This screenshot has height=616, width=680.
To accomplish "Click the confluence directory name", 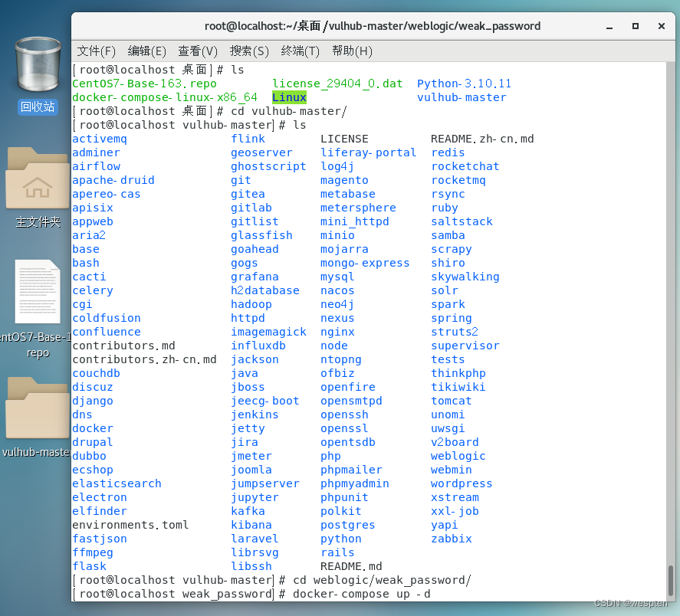I will (107, 332).
